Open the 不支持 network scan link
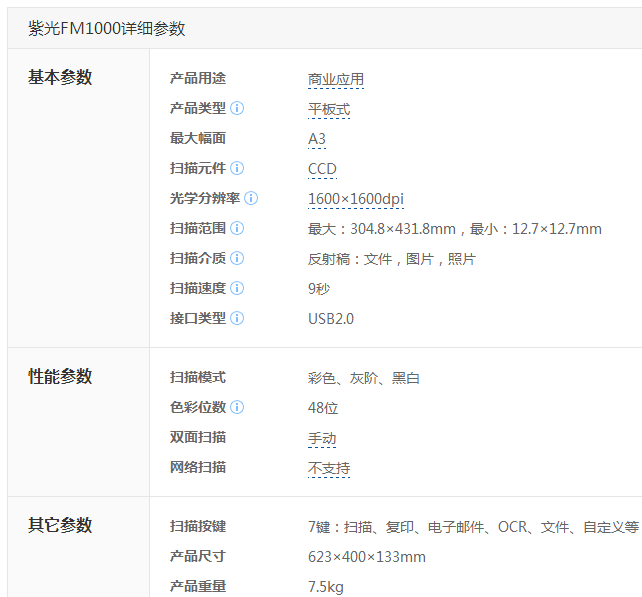Viewport: 642px width, 597px height. click(329, 468)
